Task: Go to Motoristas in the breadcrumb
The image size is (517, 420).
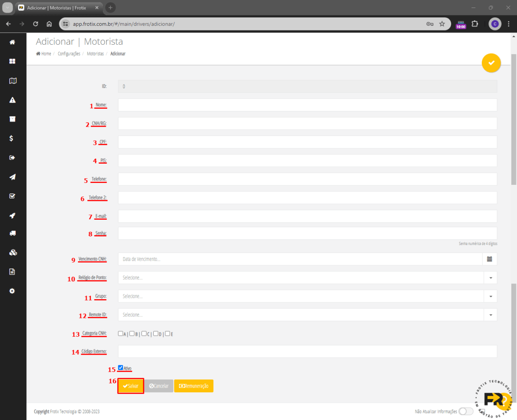Action: (x=95, y=54)
